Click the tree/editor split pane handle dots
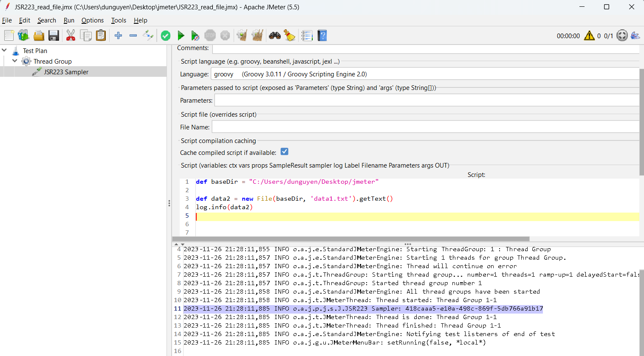Screen dimensions: 644x356 169,203
